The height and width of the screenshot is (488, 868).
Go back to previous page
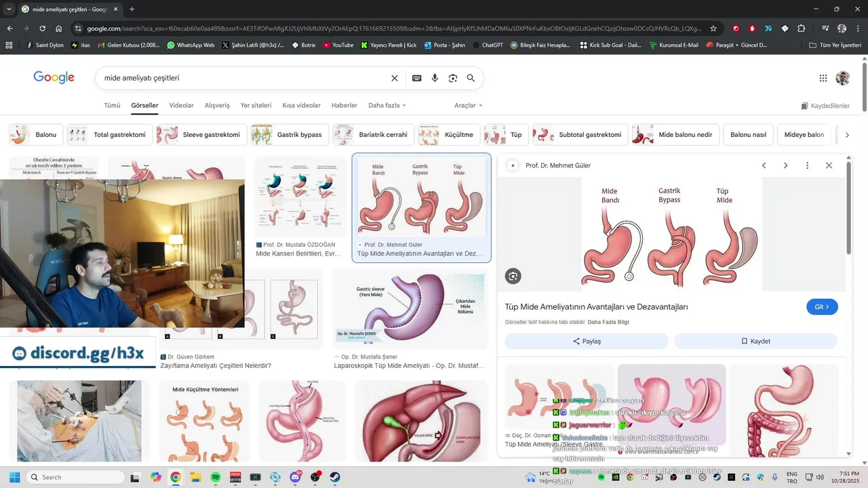pos(10,28)
